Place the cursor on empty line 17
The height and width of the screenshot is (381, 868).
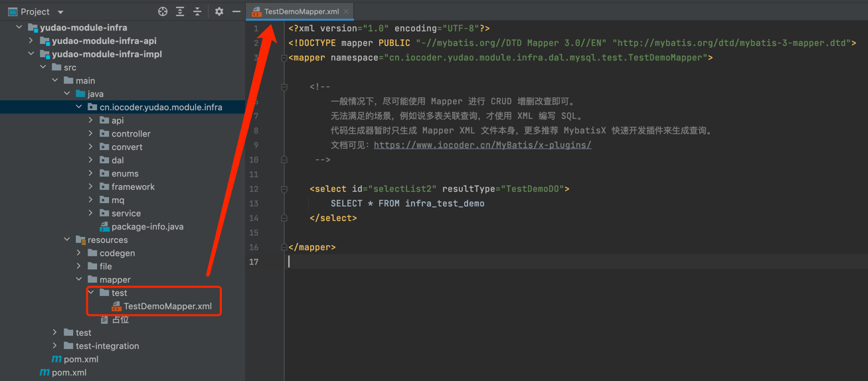pyautogui.click(x=398, y=262)
